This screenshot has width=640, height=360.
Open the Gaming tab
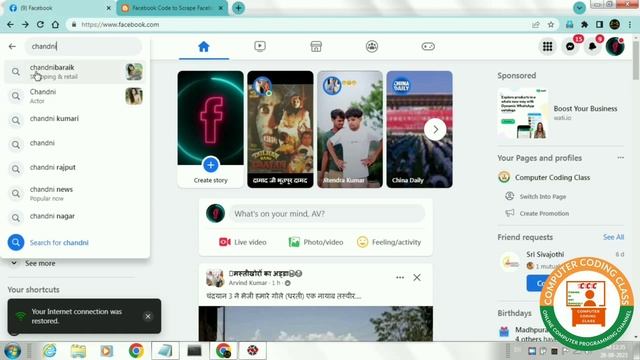[428, 47]
